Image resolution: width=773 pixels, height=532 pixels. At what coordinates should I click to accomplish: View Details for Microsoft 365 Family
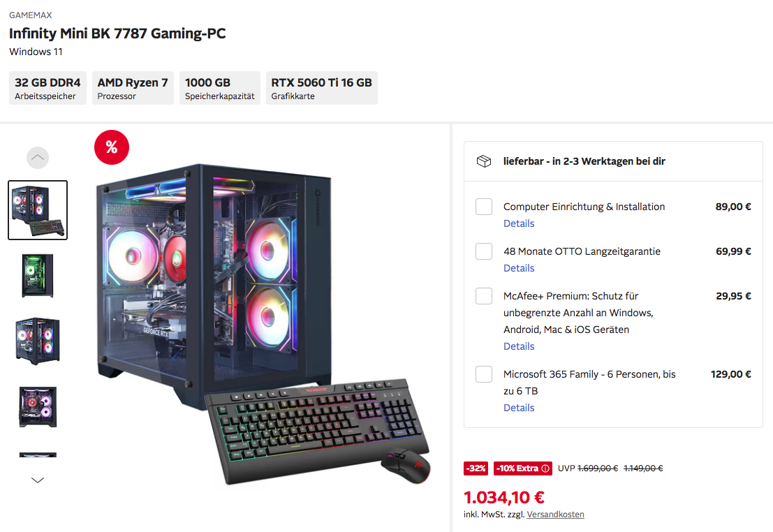click(519, 408)
